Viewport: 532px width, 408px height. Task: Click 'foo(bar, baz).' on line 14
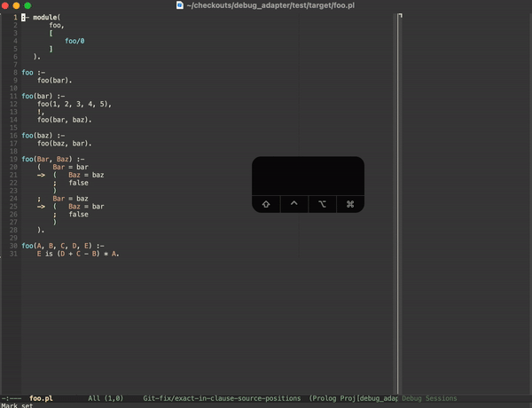[x=65, y=120]
